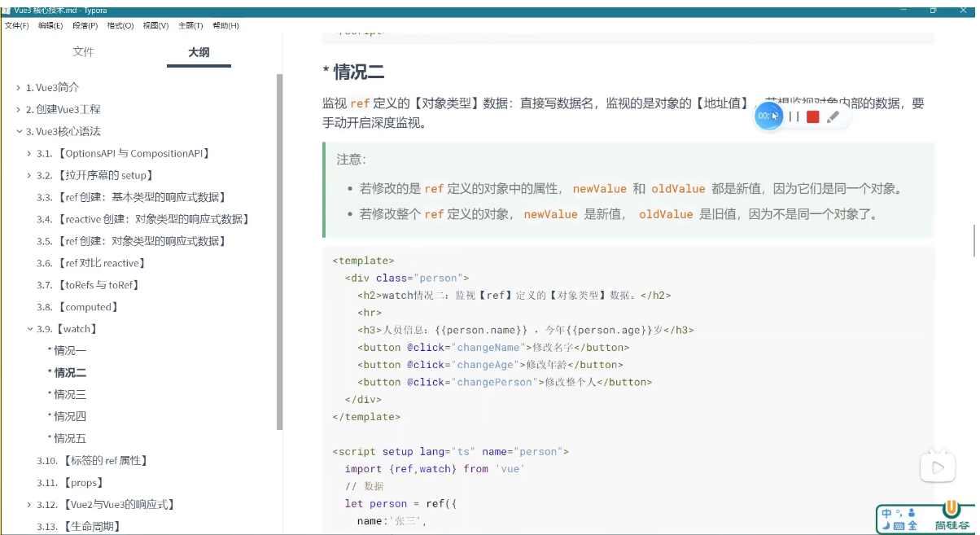Viewport: 980px width, 535px height.
Task: Select outline entry * 情况一
Action: (x=67, y=351)
